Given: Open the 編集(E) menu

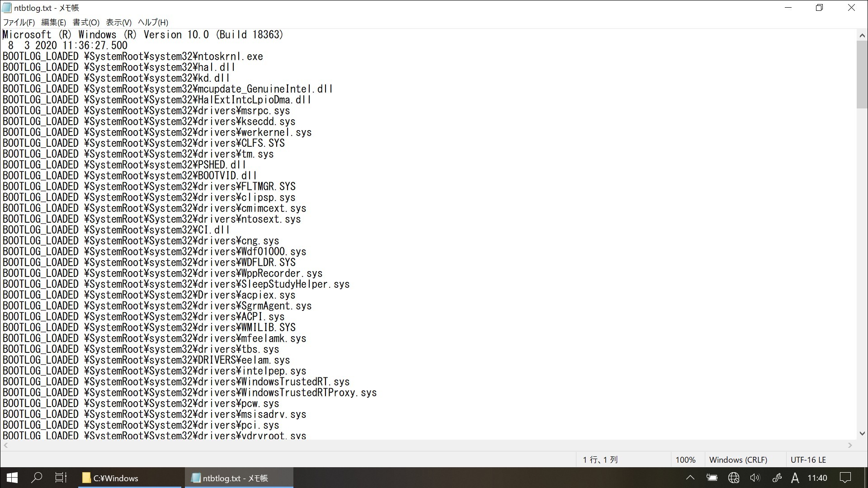Looking at the screenshot, I should (53, 22).
